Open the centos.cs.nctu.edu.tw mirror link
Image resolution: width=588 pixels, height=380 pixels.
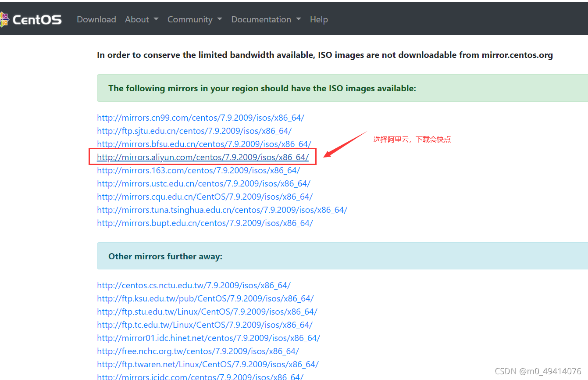(194, 285)
